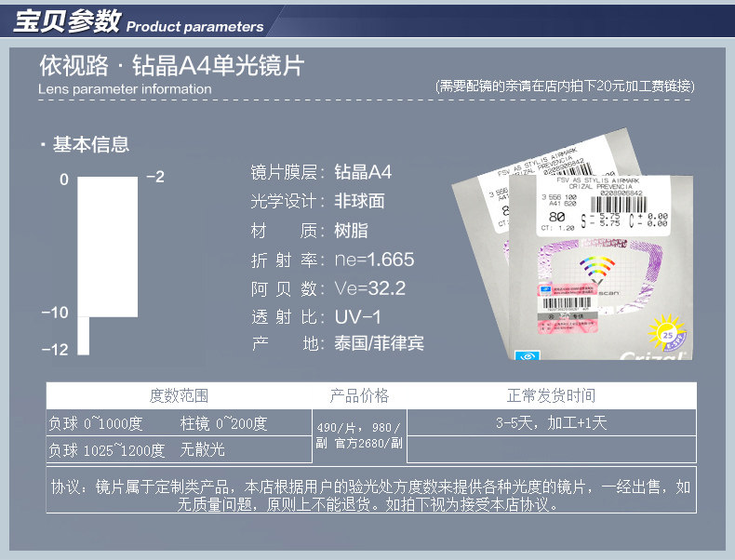Click the note about the 20元 processing fee link
Image resolution: width=735 pixels, height=560 pixels.
pos(565,86)
